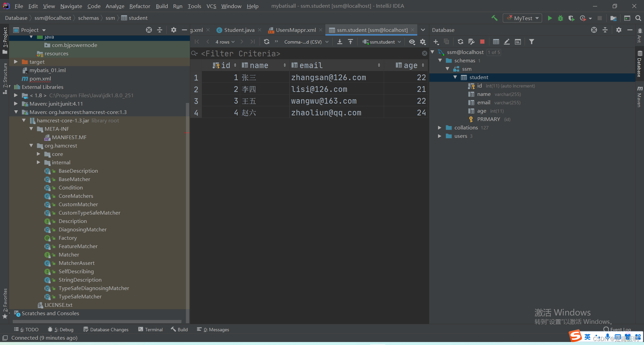The image size is (644, 345).
Task: Select the zhangsan@126.com email cell
Action: (336, 77)
